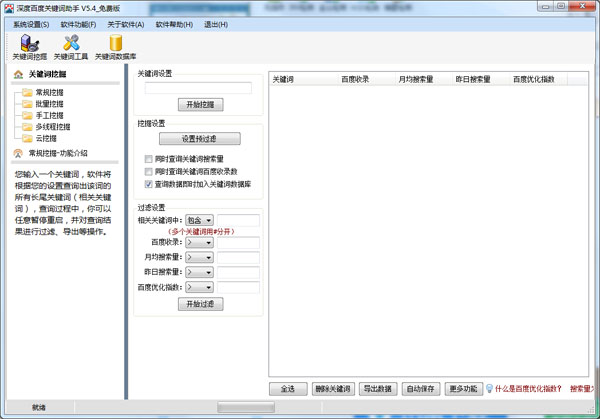Click the 就绪 status bar text
Viewport: 600px width, 419px height.
pyautogui.click(x=39, y=408)
